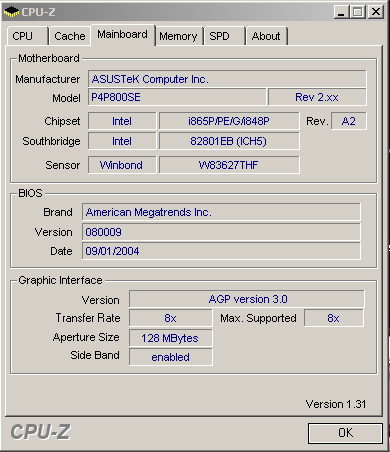Click the OK button
Screen dimensions: 390x452
(x=345, y=433)
